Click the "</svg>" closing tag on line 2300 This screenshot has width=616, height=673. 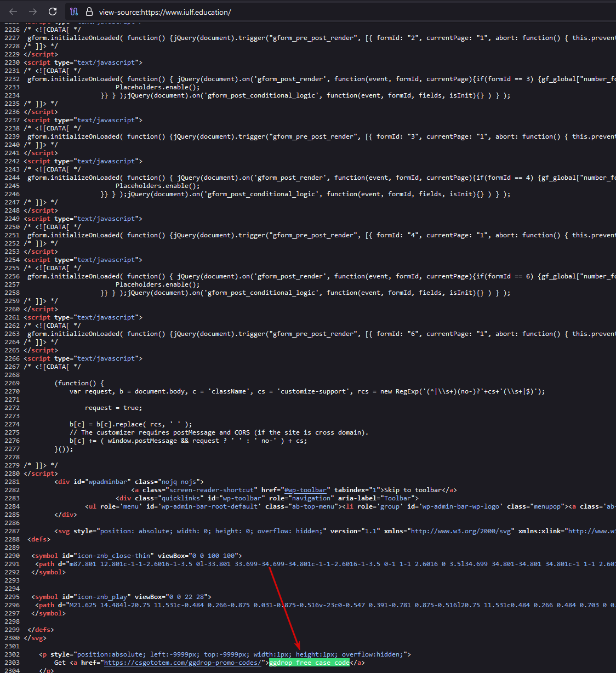(35, 638)
